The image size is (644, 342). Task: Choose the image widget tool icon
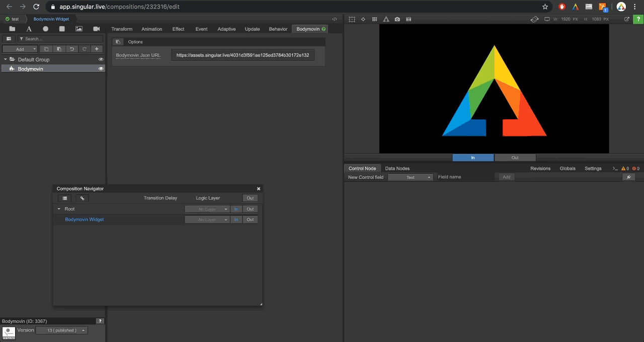point(79,29)
